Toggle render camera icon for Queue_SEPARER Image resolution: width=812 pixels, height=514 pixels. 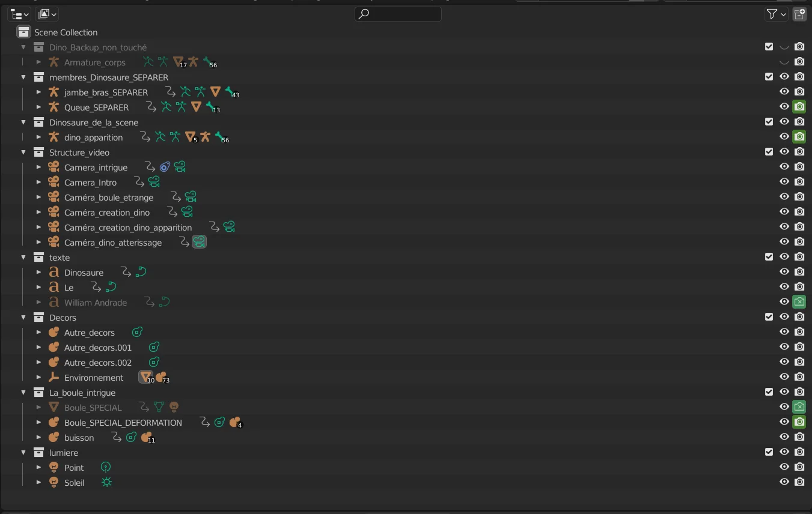[799, 107]
